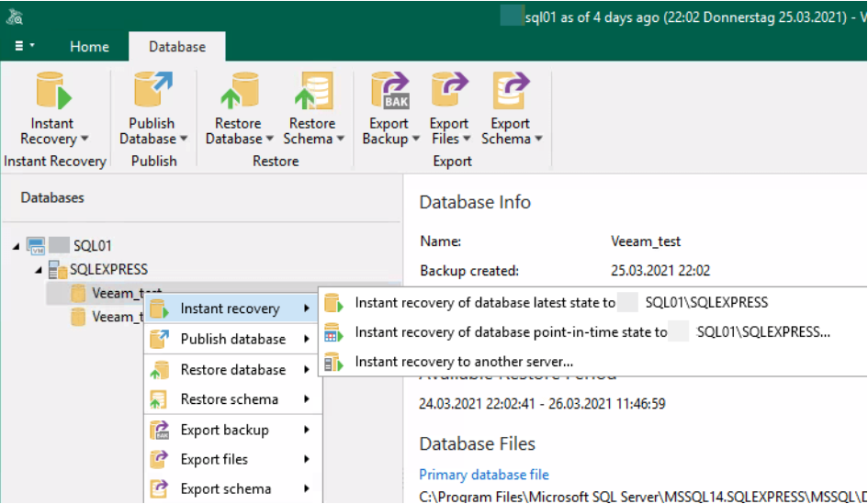Select Instant recovery of database latest state
The width and height of the screenshot is (868, 504).
tap(592, 303)
